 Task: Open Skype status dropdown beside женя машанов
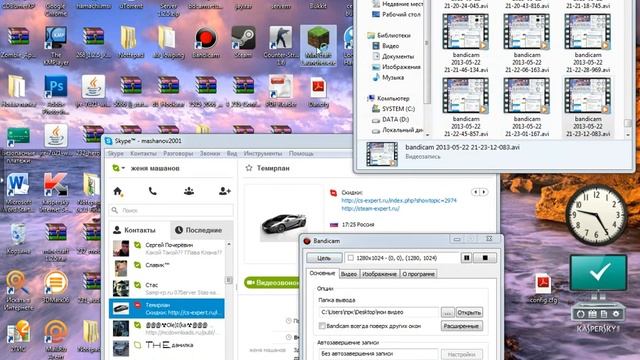click(x=118, y=168)
